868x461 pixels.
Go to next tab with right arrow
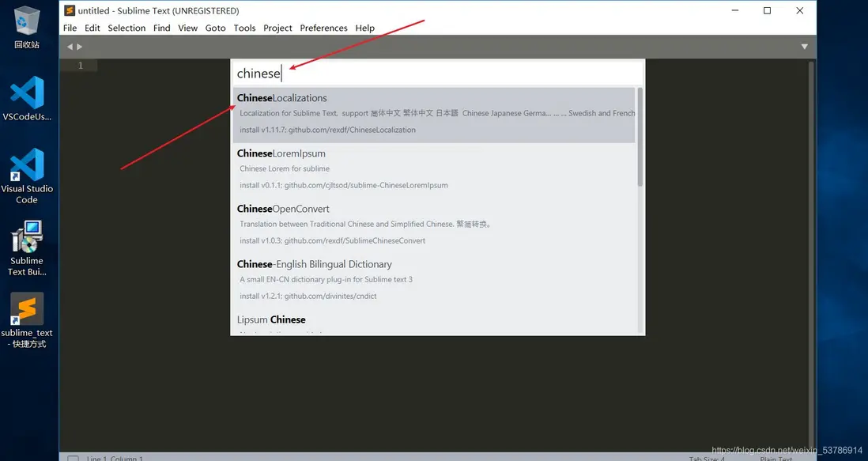coord(79,47)
